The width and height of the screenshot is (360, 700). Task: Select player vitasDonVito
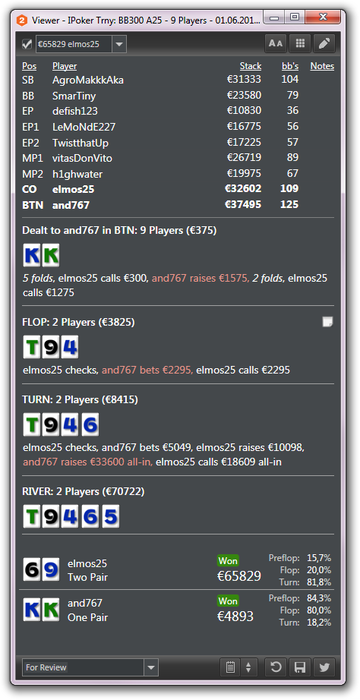coord(82,158)
